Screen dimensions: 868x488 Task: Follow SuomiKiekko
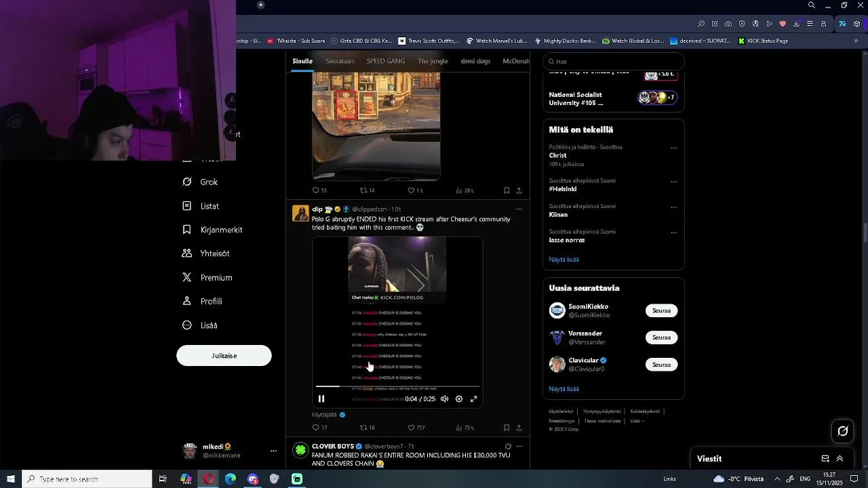661,310
